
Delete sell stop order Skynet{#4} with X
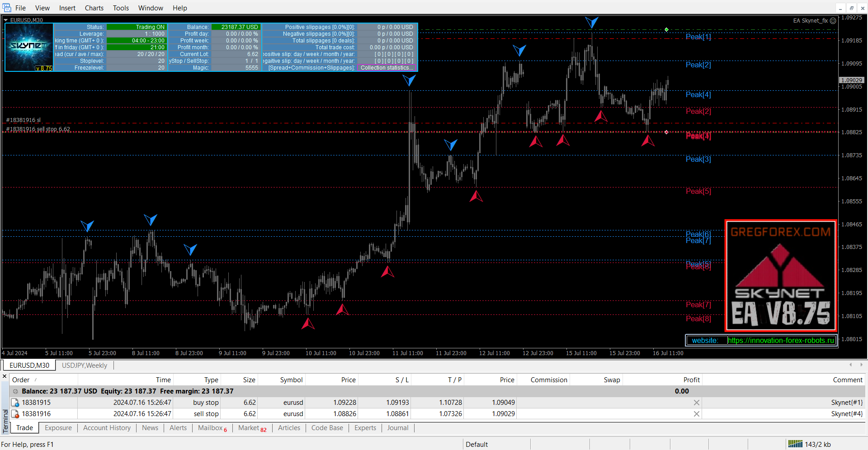pos(696,414)
